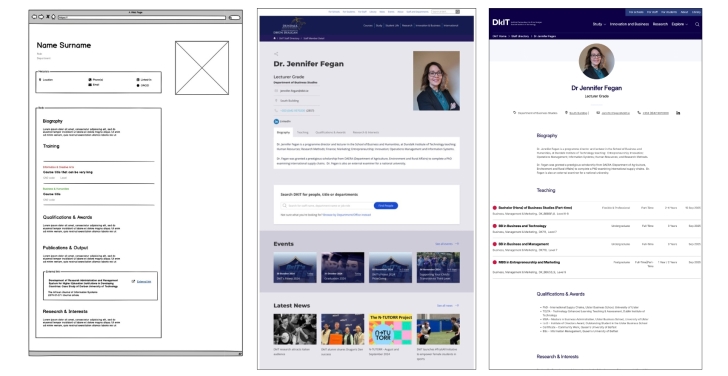Open the Courses menu in the middle page header

pos(368,26)
